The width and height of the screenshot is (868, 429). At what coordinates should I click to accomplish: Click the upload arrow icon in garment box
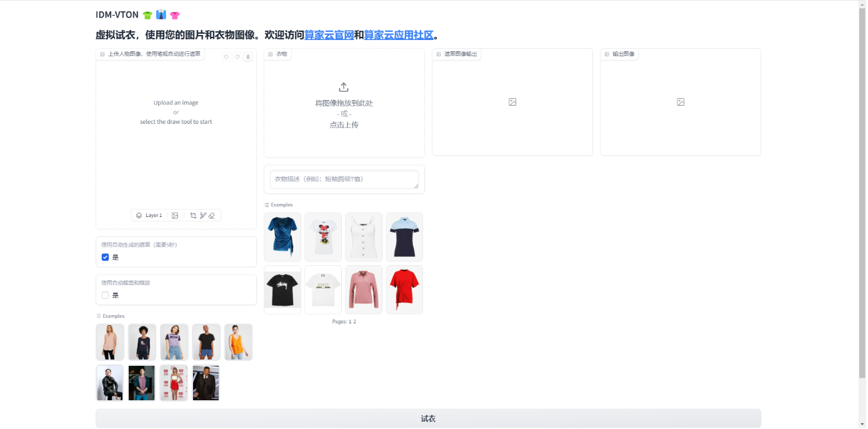coord(344,88)
